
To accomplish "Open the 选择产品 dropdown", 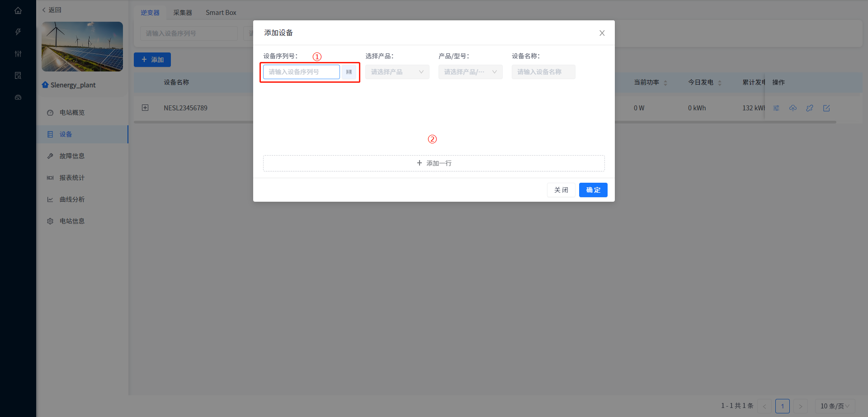I will point(397,72).
